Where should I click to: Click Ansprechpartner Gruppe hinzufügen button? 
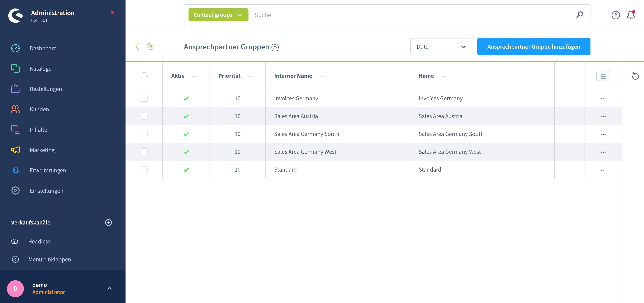534,46
